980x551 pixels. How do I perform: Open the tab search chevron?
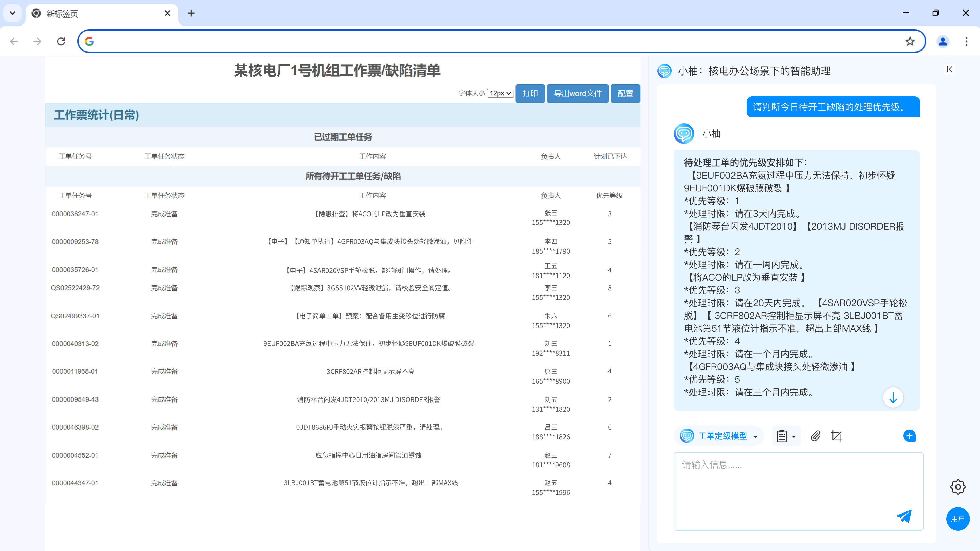13,13
